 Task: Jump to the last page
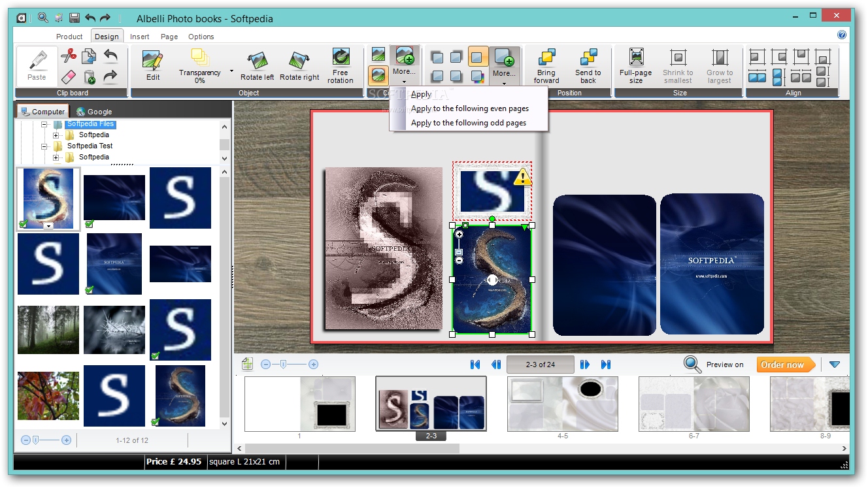click(x=606, y=365)
